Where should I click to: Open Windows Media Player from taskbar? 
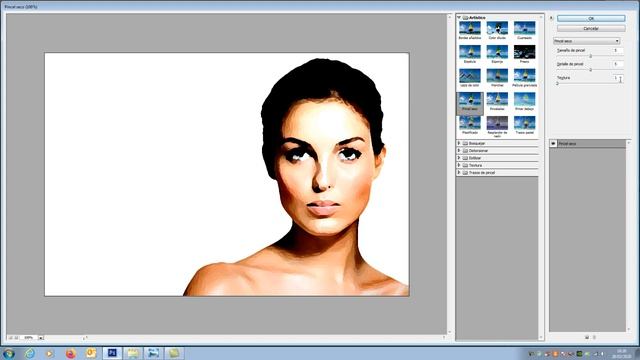pyautogui.click(x=50, y=353)
